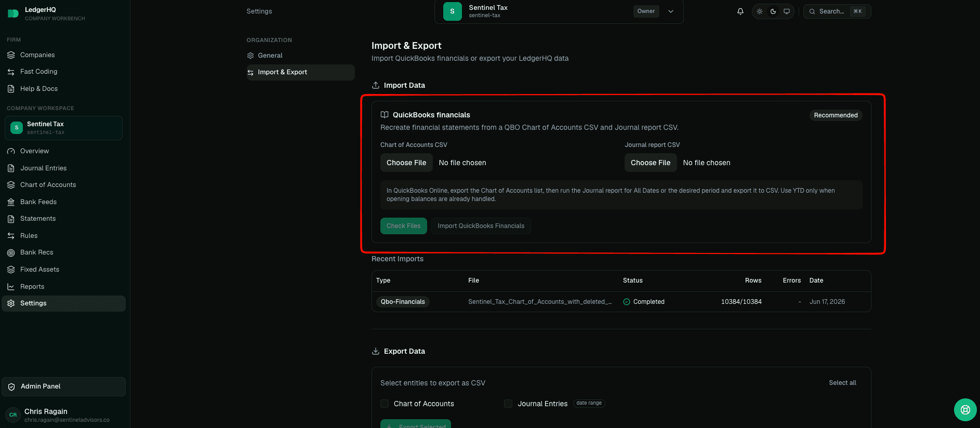Image resolution: width=980 pixels, height=428 pixels.
Task: Click the Export Data download icon
Action: (376, 351)
